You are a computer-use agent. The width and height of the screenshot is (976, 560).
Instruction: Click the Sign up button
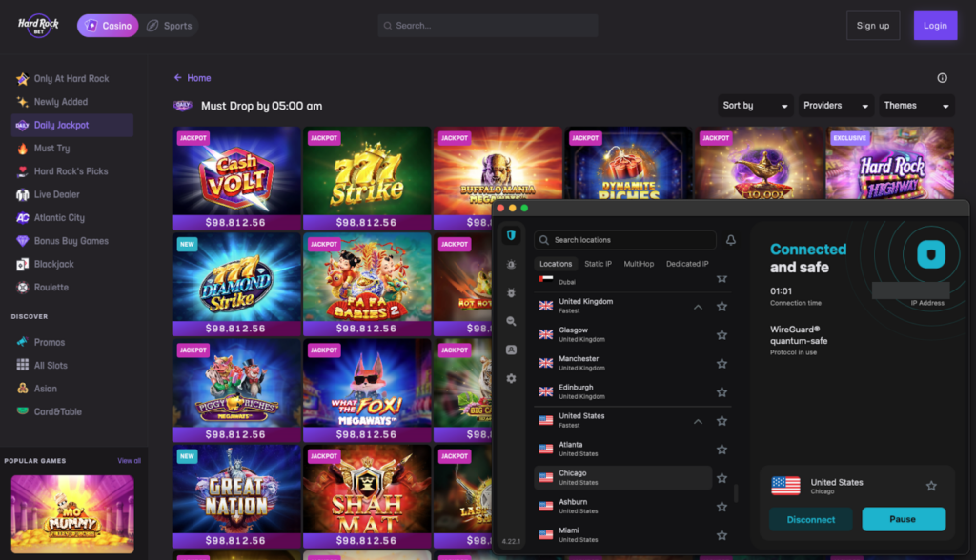pos(873,26)
